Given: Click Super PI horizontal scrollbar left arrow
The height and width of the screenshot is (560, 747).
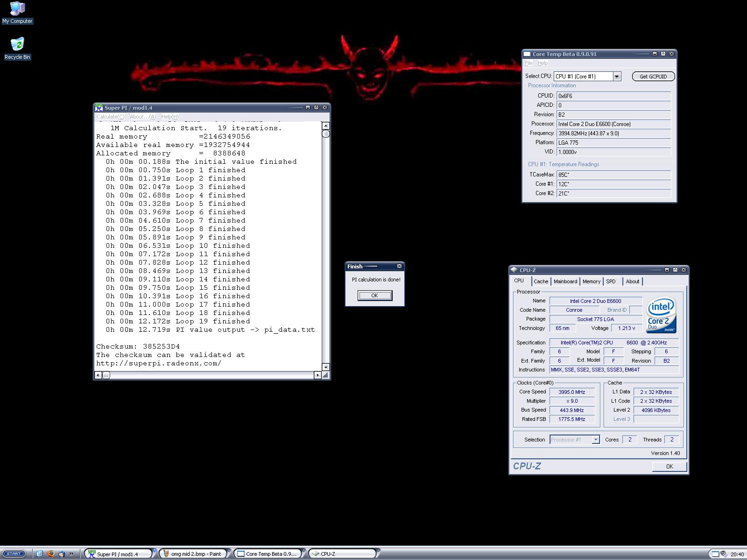Looking at the screenshot, I should pos(98,375).
